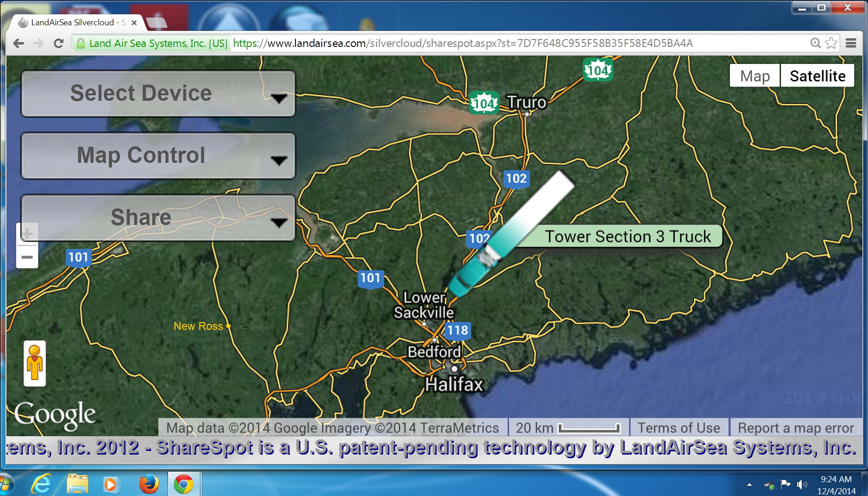Click the SSL padlock Land Air Sea Systems badge
868x496 pixels.
click(152, 43)
